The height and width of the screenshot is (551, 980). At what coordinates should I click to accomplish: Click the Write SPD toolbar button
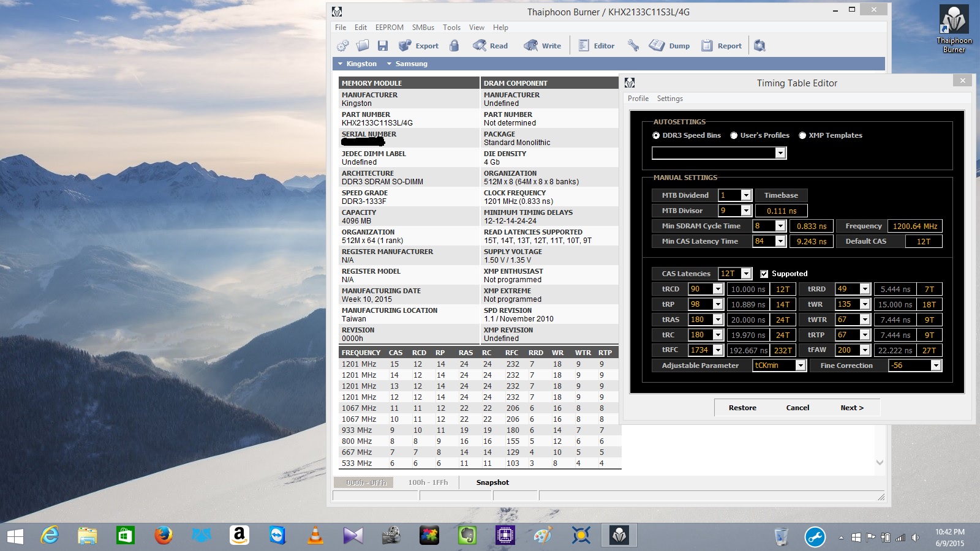click(542, 46)
